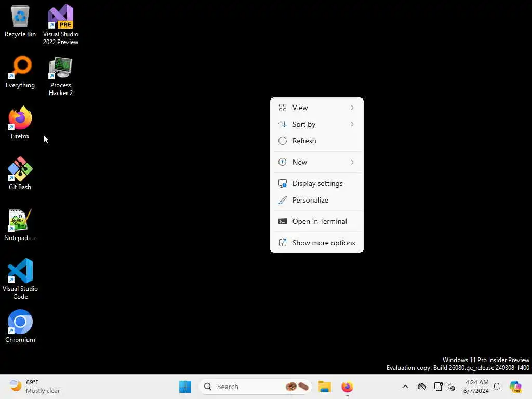Click the search highlight graphic in Search box

point(297,387)
